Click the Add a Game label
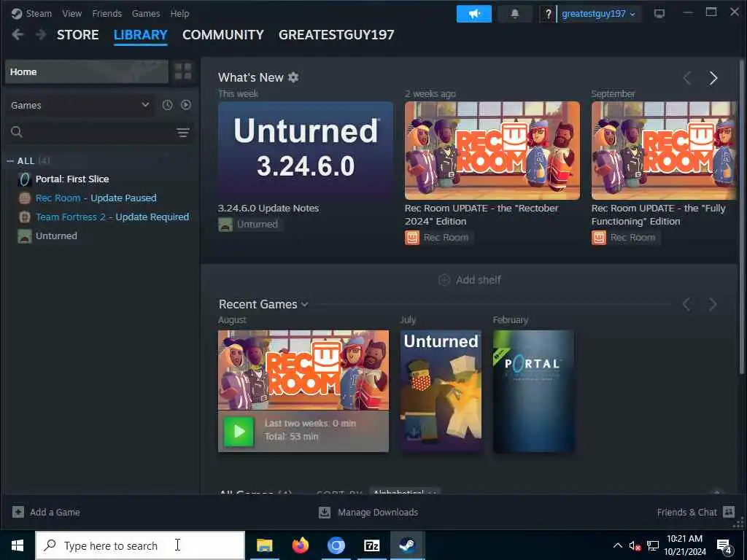747x560 pixels. pos(55,512)
